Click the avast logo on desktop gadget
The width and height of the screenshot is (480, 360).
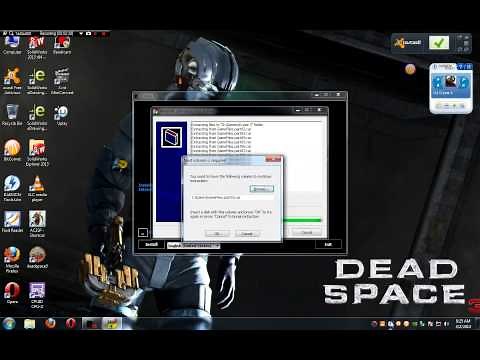[x=407, y=43]
